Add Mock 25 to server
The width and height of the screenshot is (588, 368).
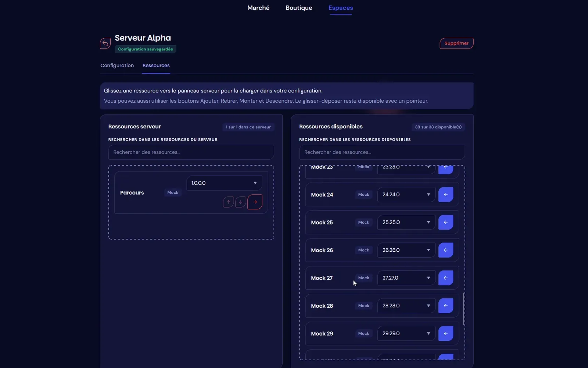pyautogui.click(x=445, y=222)
